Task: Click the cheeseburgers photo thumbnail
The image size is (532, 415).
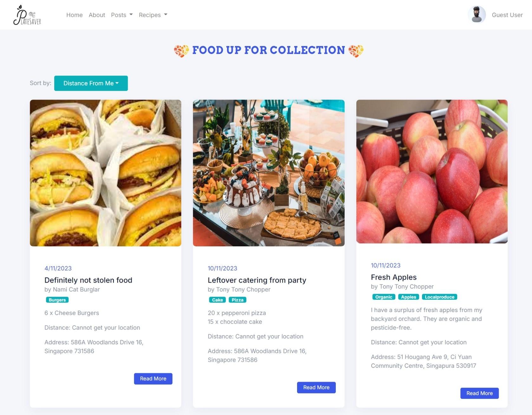Action: pos(106,173)
